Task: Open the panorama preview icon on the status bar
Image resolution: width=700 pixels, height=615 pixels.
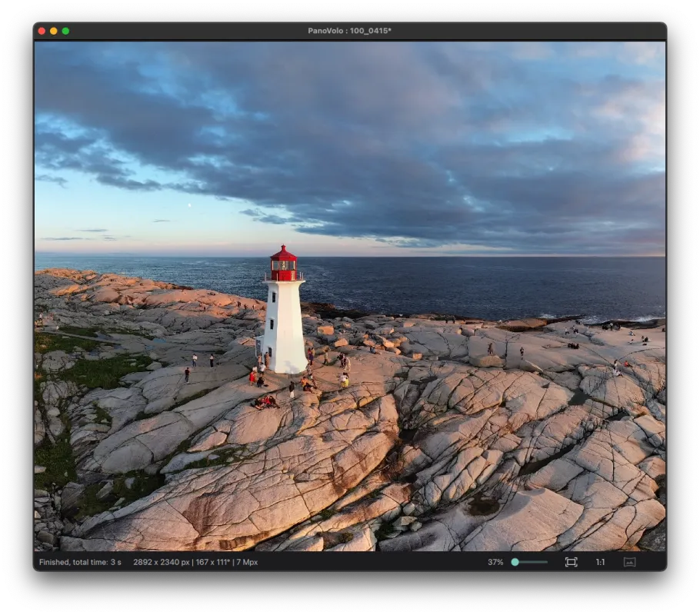Action: coord(629,562)
